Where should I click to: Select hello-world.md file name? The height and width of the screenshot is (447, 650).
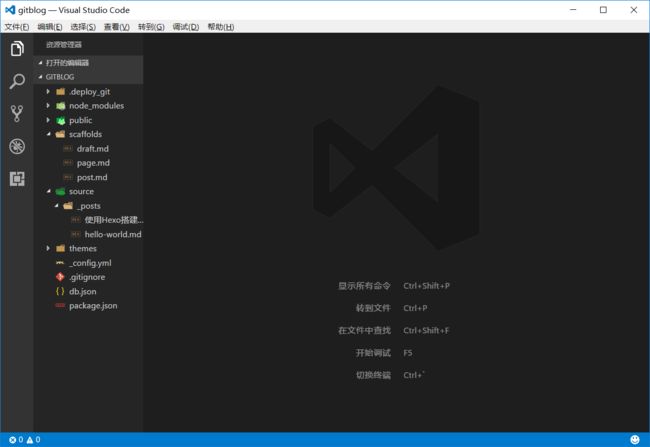[x=113, y=234]
